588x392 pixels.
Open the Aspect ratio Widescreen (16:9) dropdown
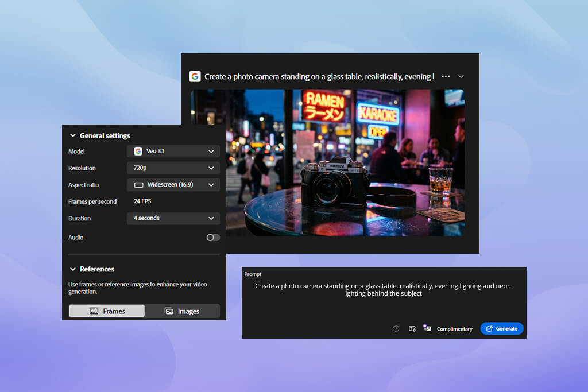point(173,185)
